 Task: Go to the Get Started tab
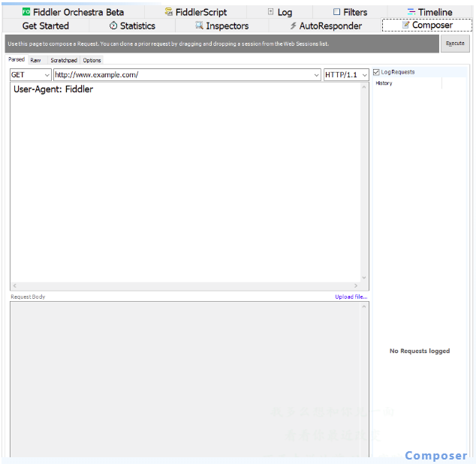click(46, 26)
